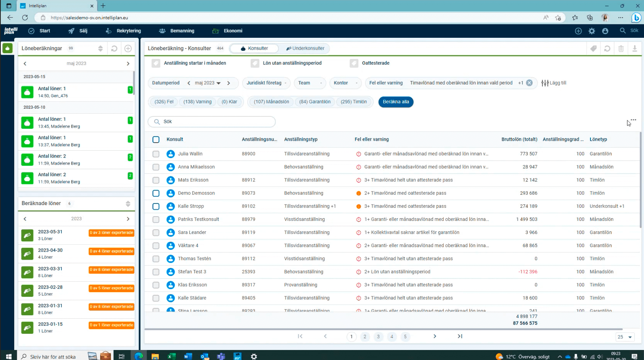Select all rows with header checkbox
The image size is (644, 360).
click(156, 140)
